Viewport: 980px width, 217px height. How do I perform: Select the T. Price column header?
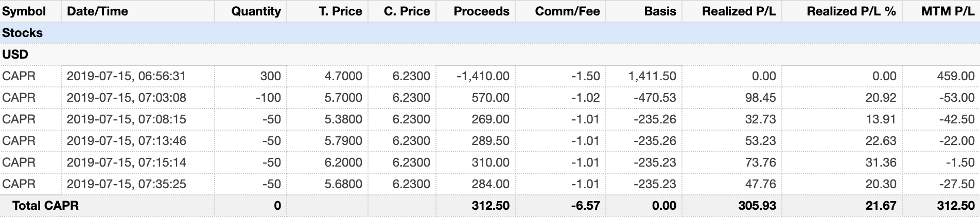point(340,11)
